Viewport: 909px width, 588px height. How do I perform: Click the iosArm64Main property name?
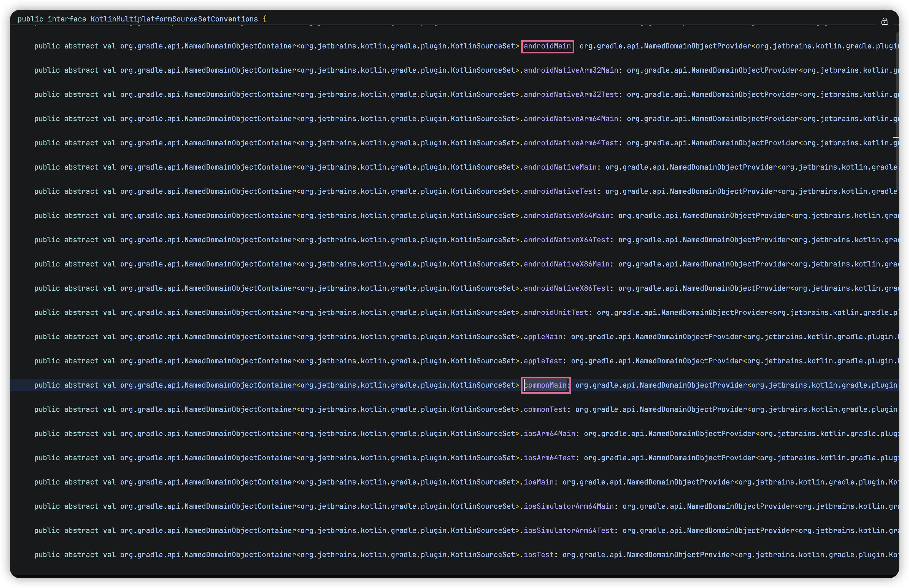[x=549, y=434]
